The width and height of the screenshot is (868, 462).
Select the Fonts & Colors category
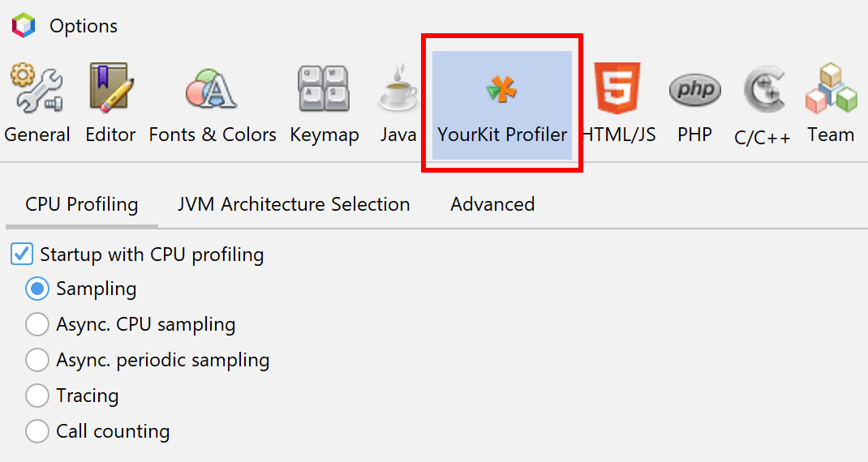(x=212, y=105)
